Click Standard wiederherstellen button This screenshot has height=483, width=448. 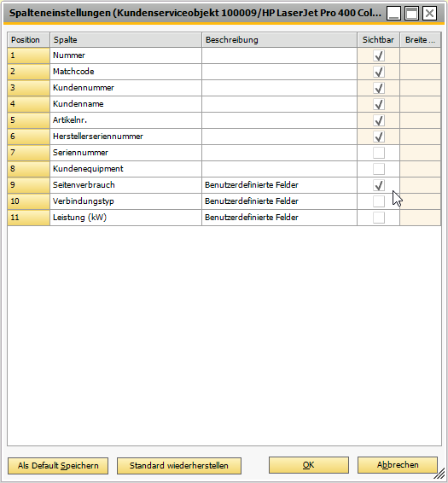point(179,465)
